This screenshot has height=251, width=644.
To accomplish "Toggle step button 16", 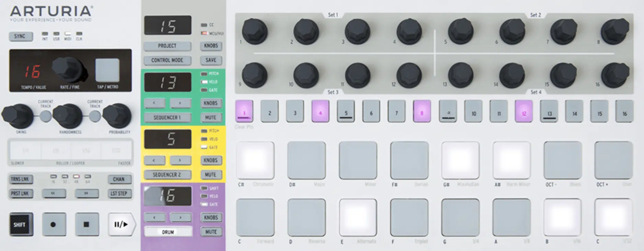I will [624, 111].
